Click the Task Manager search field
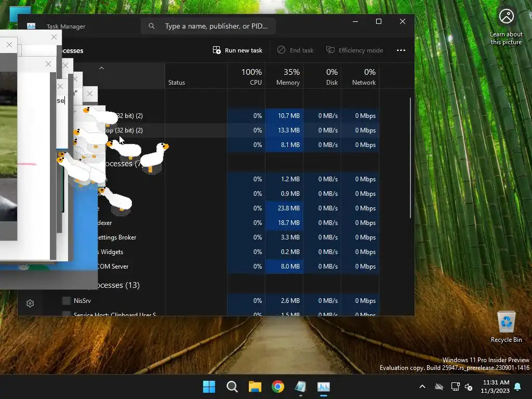 208,26
